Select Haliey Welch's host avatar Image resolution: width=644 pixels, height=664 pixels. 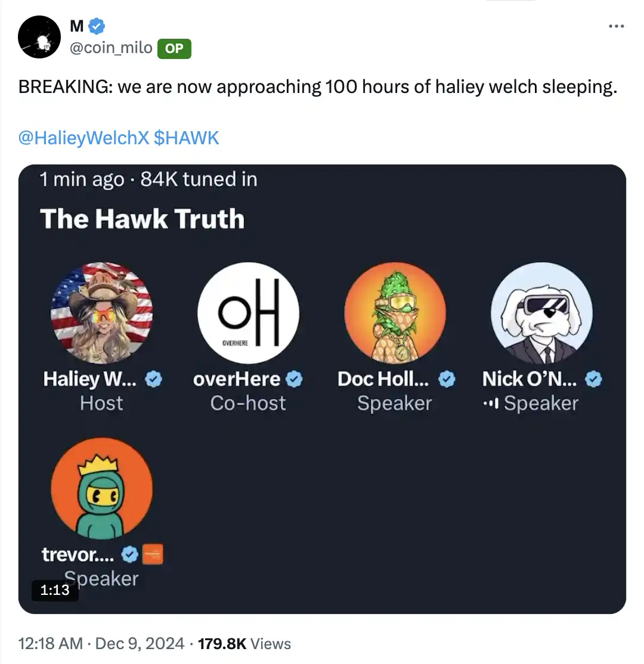[102, 313]
